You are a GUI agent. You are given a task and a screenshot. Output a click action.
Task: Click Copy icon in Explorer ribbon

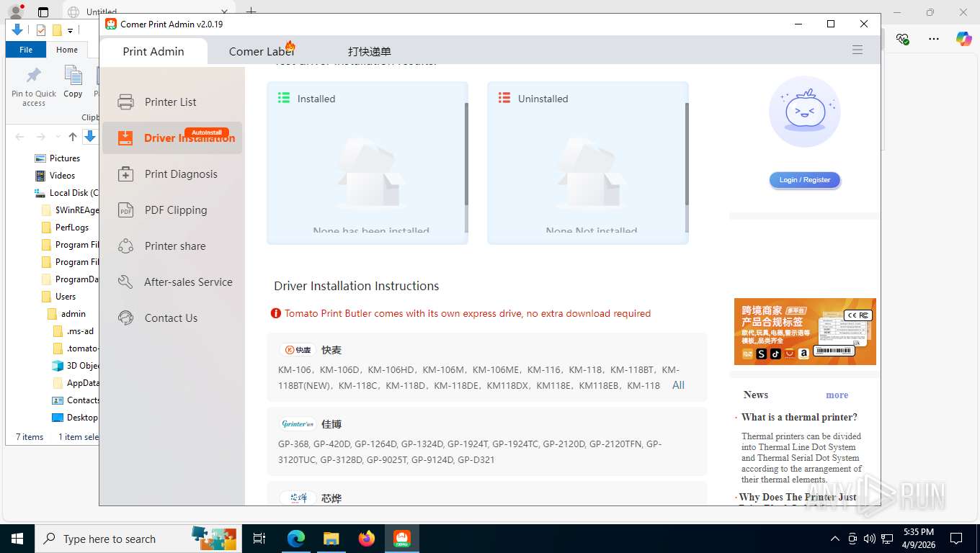pyautogui.click(x=73, y=81)
